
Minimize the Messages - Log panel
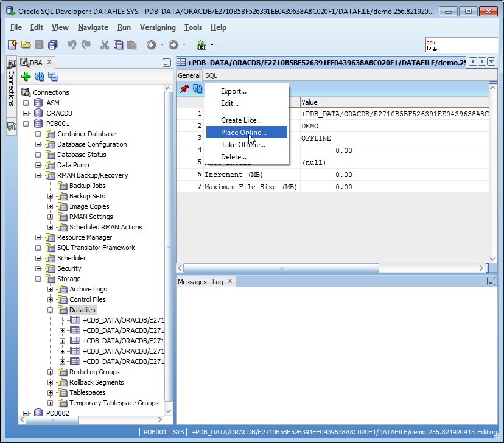click(491, 282)
